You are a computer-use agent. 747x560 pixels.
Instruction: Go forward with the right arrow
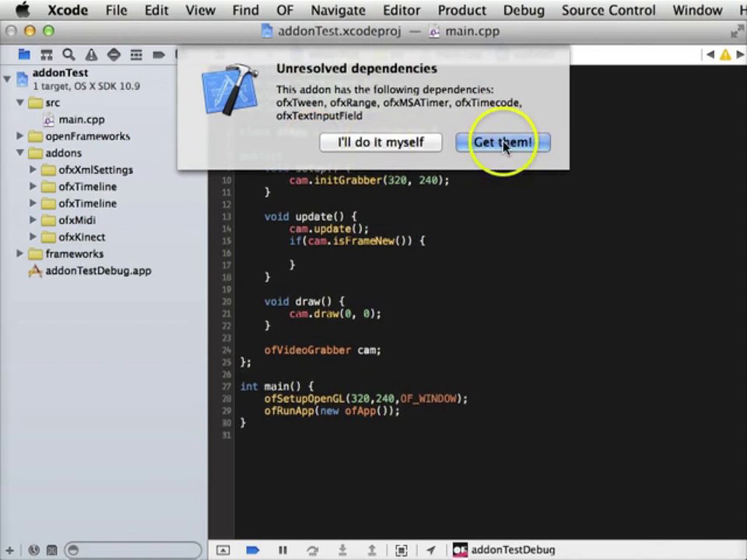pos(740,54)
